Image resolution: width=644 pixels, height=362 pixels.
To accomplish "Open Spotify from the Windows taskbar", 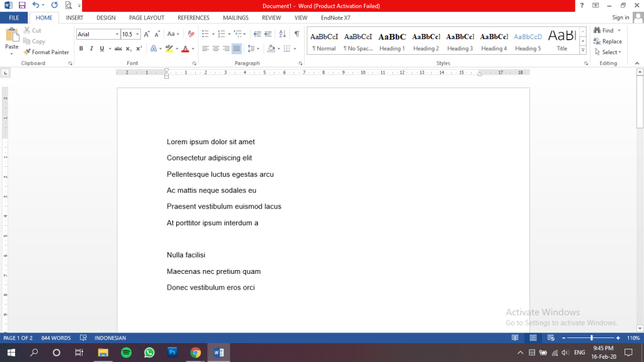I will point(125,353).
